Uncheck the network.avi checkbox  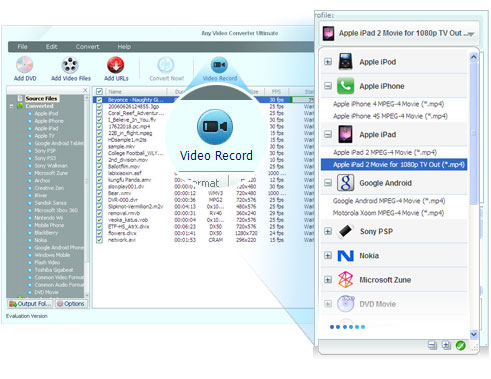pos(99,240)
